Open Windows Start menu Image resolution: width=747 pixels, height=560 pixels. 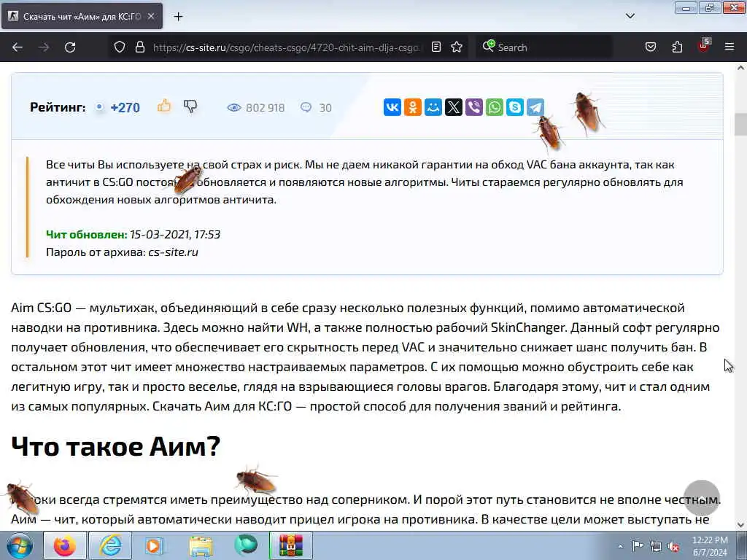[20, 545]
